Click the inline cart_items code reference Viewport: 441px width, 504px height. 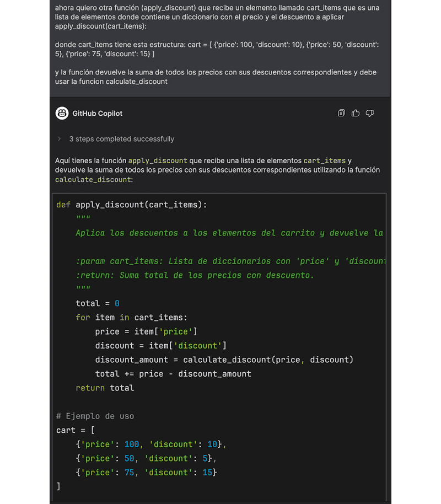click(x=325, y=160)
